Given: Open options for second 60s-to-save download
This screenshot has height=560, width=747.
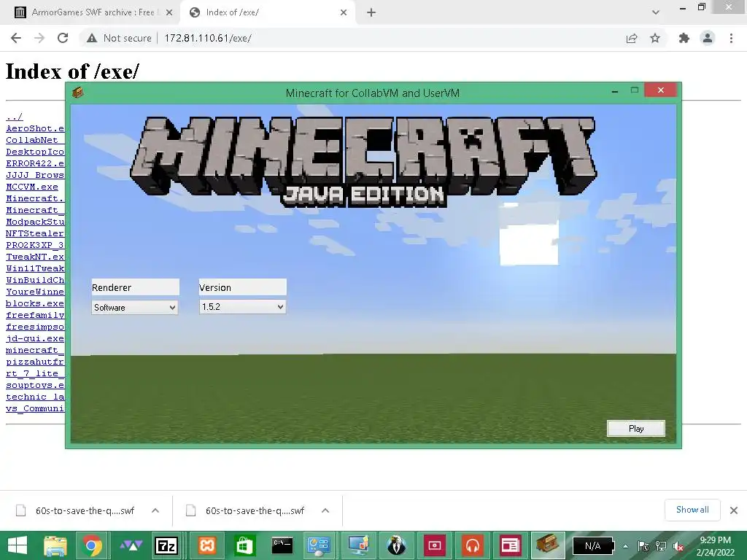Looking at the screenshot, I should pyautogui.click(x=325, y=510).
